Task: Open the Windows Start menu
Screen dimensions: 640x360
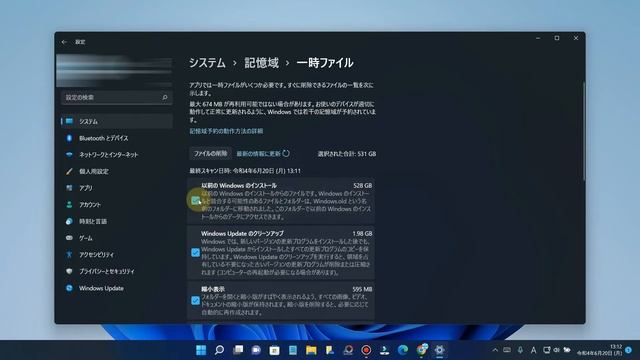Action: click(x=201, y=350)
